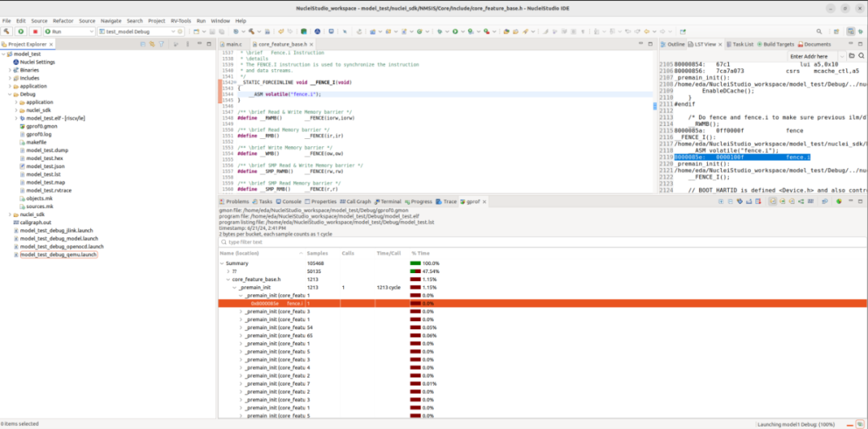This screenshot has width=868, height=429.
Task: Toggle Link with Editor in Project Explorer
Action: pos(152,43)
